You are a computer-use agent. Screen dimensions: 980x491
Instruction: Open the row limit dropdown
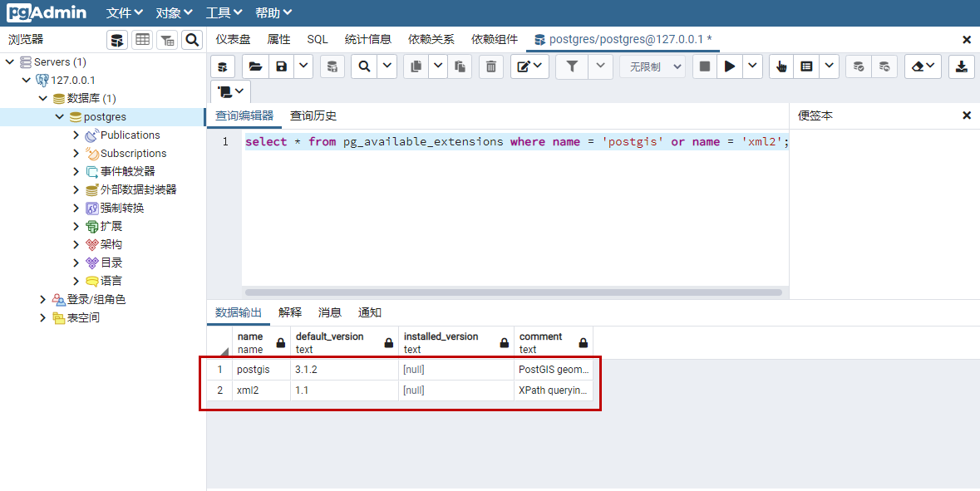click(x=653, y=66)
